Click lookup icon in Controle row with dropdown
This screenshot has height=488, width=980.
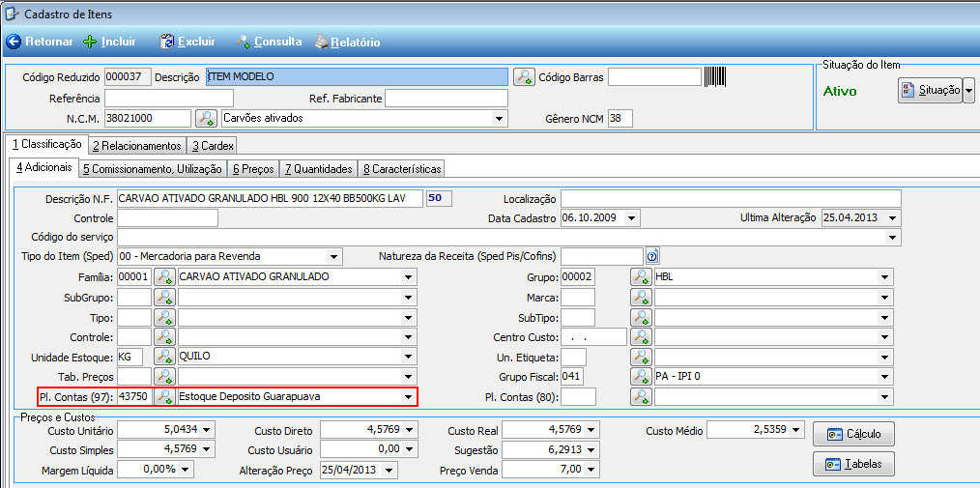pyautogui.click(x=164, y=337)
